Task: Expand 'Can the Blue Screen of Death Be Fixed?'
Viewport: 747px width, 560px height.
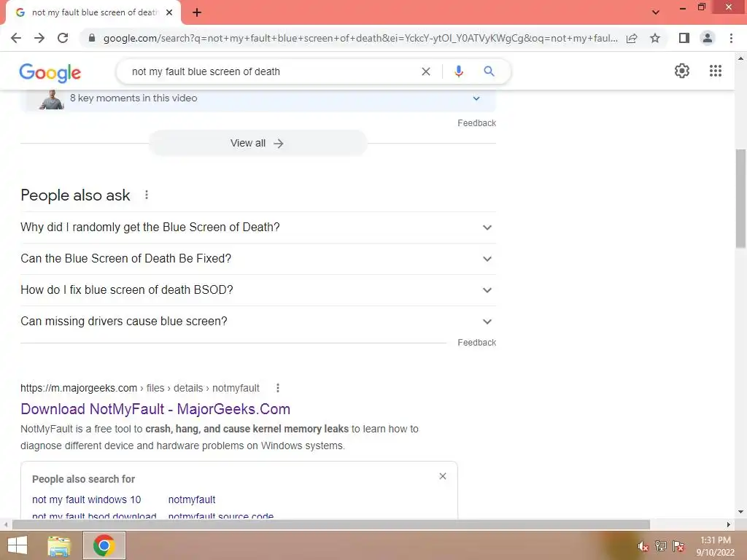Action: pos(258,259)
